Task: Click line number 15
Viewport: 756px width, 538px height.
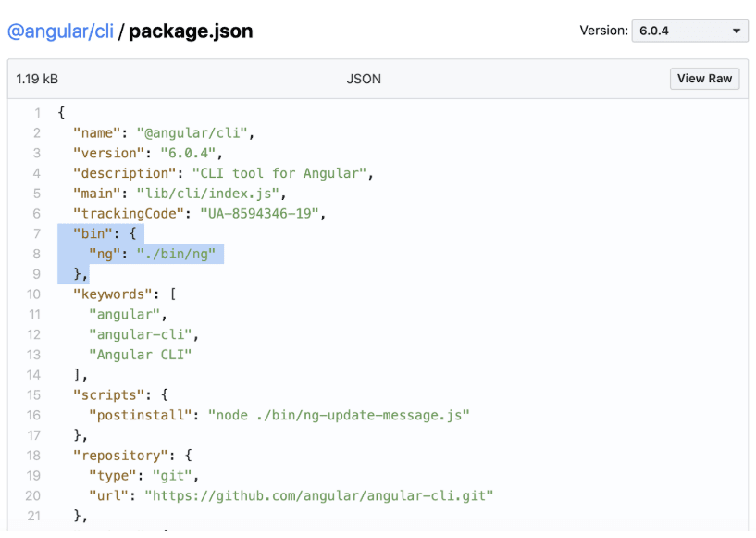Action: [x=33, y=395]
